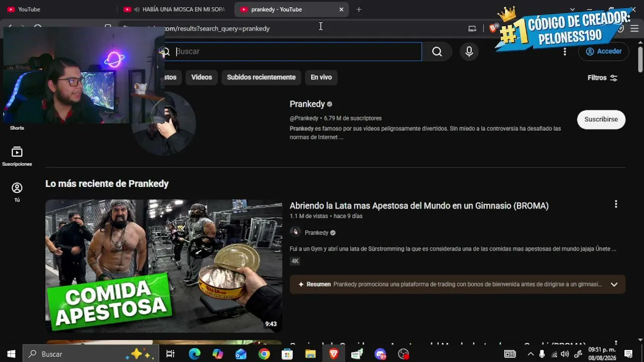This screenshot has height=362, width=644.
Task: Click the 9:43 duration label on thumbnail
Action: point(271,324)
